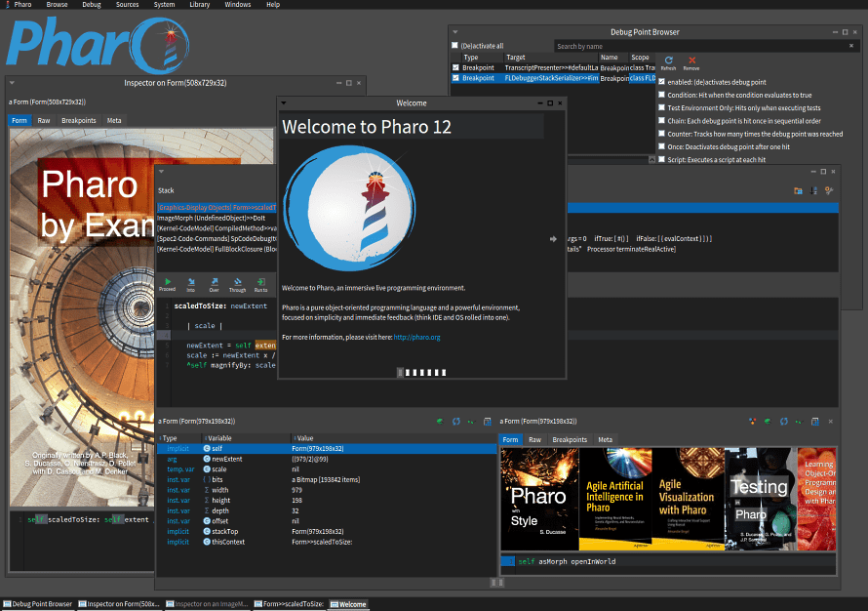Screen dimensions: 868x611
Task: Enable the Counter debug point option
Action: pos(661,134)
